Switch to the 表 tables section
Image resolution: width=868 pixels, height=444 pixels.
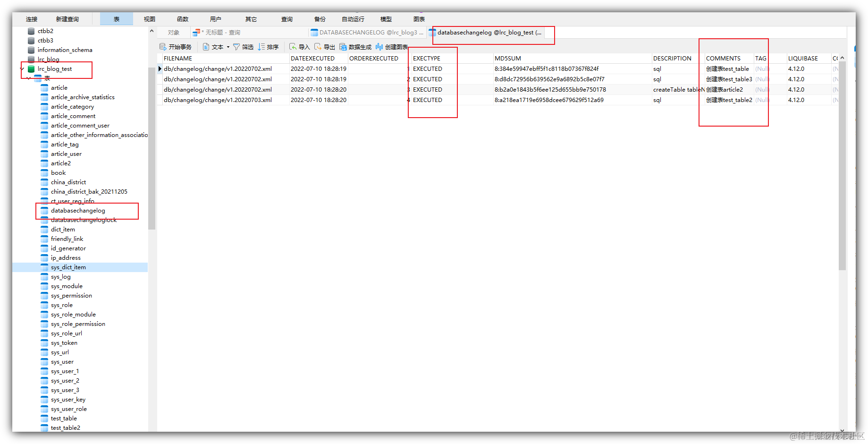click(x=117, y=19)
